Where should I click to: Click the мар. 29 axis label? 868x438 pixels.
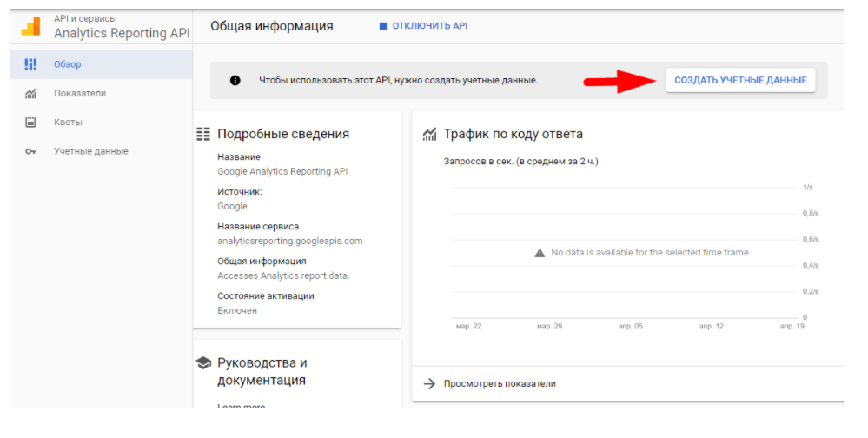[550, 327]
